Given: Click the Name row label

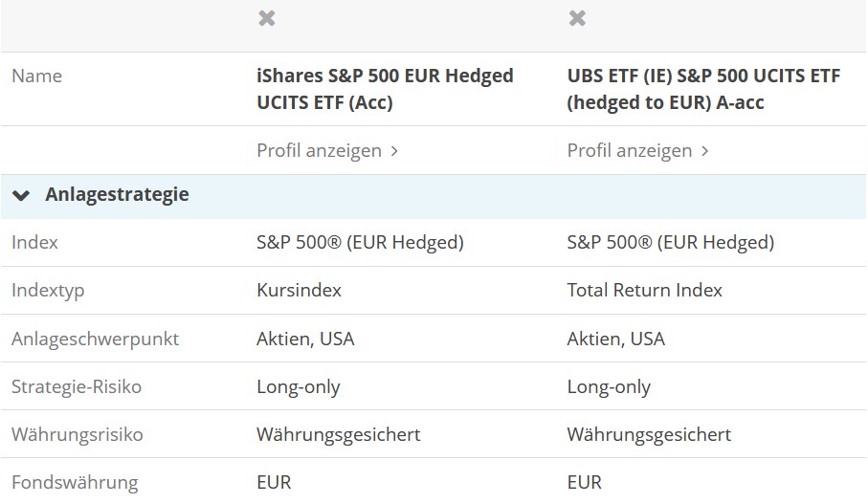Looking at the screenshot, I should (x=36, y=77).
